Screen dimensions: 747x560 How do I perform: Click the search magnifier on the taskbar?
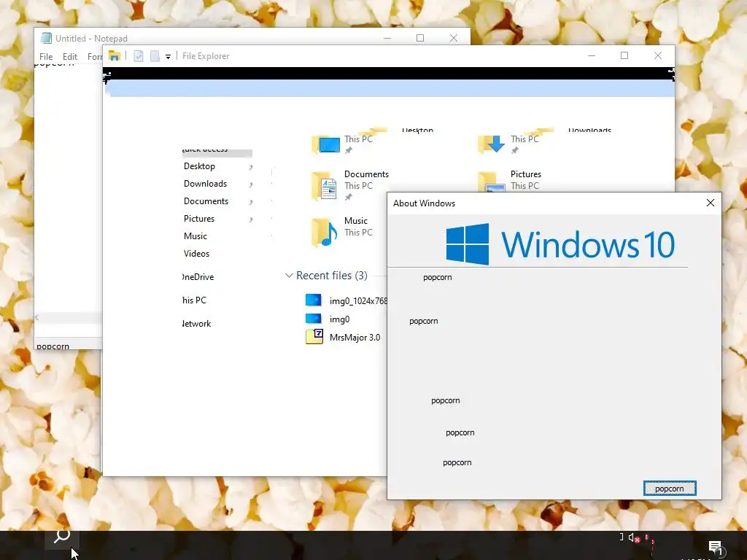pos(62,536)
